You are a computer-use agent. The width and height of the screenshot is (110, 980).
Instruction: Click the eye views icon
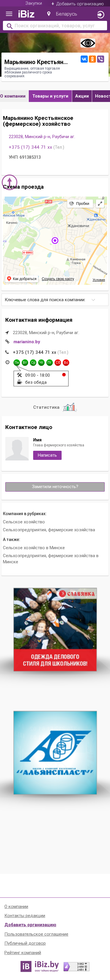88,43
